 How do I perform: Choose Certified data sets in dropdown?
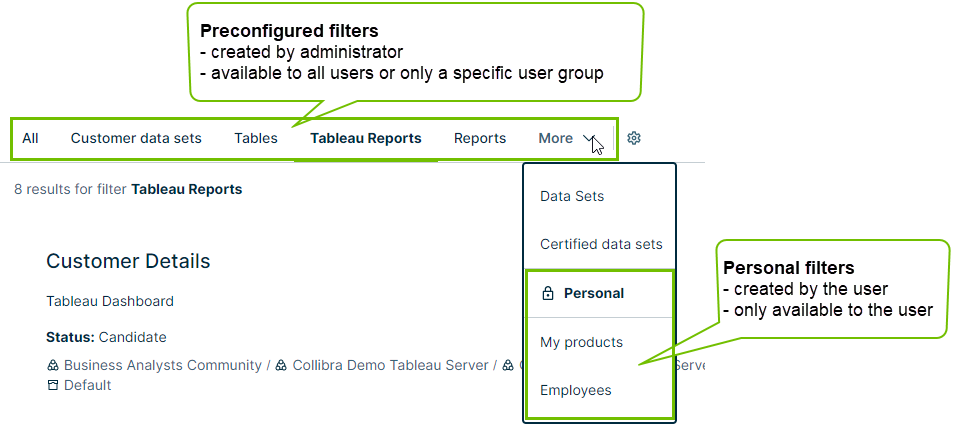pyautogui.click(x=601, y=245)
